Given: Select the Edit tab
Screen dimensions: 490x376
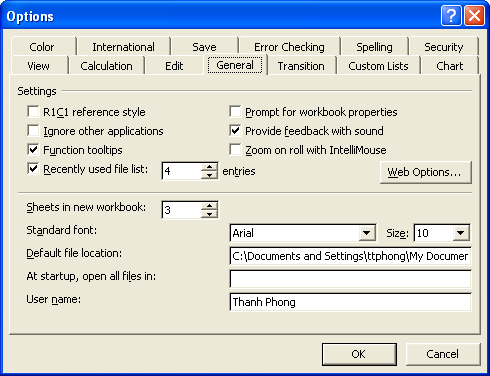Looking at the screenshot, I should 174,66.
